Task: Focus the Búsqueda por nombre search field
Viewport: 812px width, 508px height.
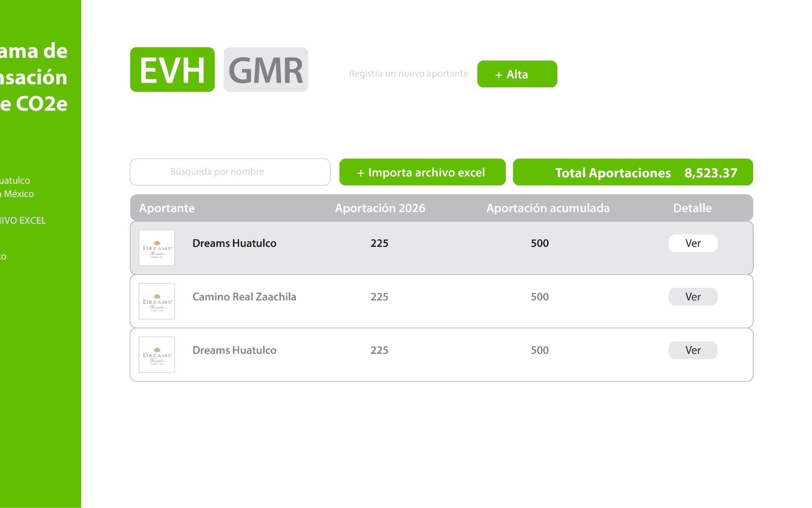Action: (x=230, y=172)
